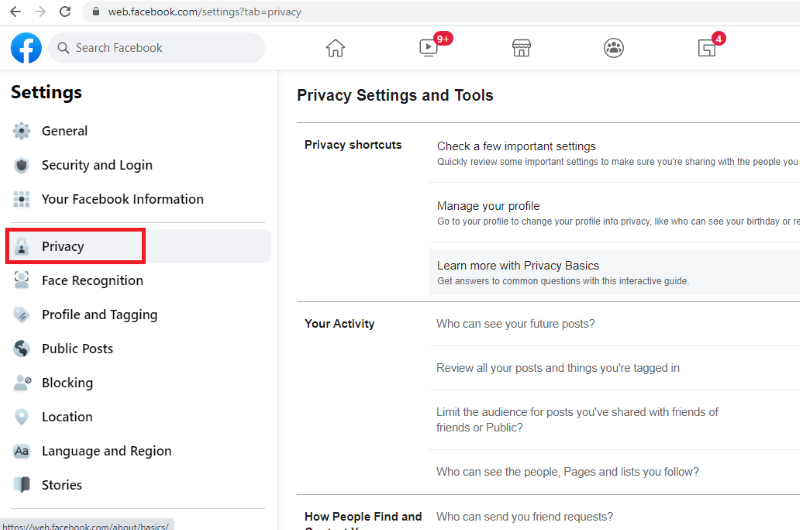This screenshot has width=800, height=530.
Task: Click the Go to your profile description text
Action: pos(618,221)
